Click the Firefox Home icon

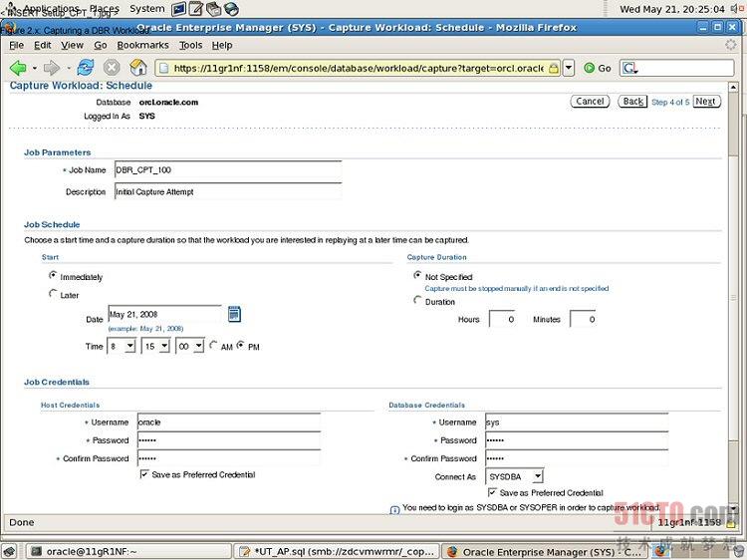point(138,68)
